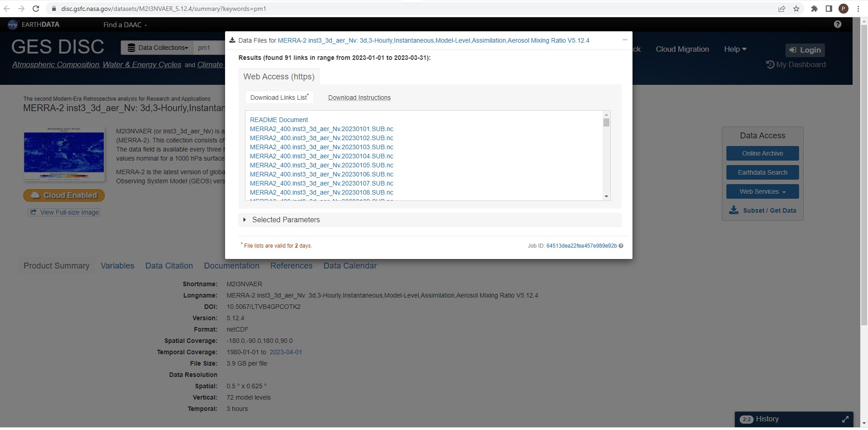868x430 pixels.
Task: Click the download icon in the Data Files dialog header
Action: (233, 40)
